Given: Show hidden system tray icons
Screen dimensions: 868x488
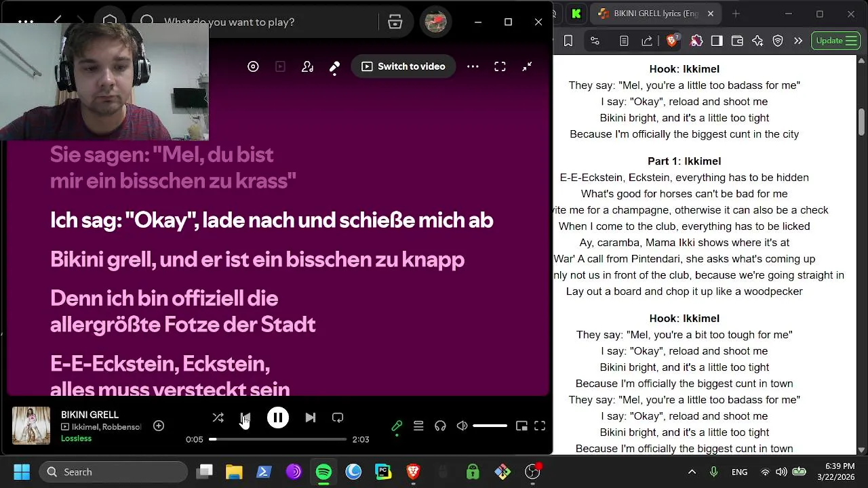Looking at the screenshot, I should pos(692,472).
